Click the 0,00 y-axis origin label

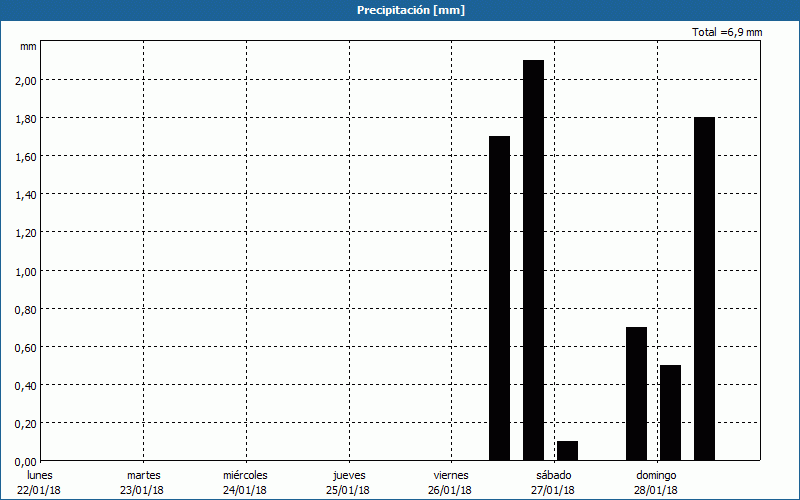pos(26,461)
